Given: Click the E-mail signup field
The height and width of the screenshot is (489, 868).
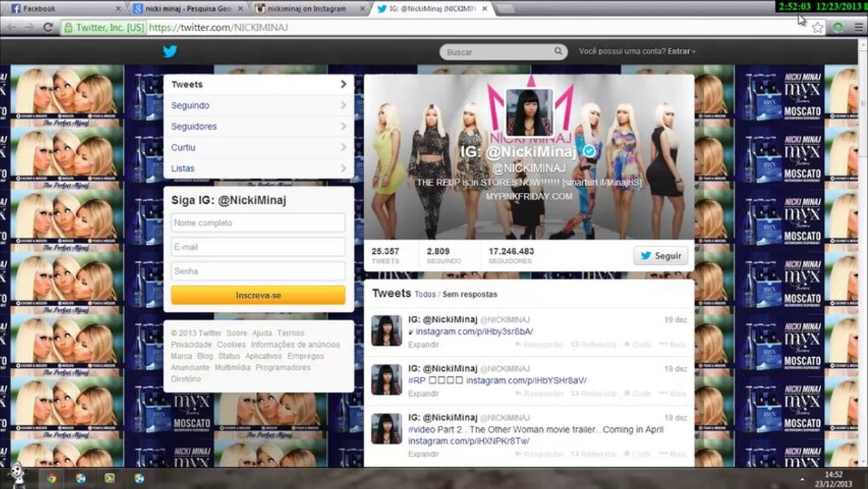Looking at the screenshot, I should (258, 247).
